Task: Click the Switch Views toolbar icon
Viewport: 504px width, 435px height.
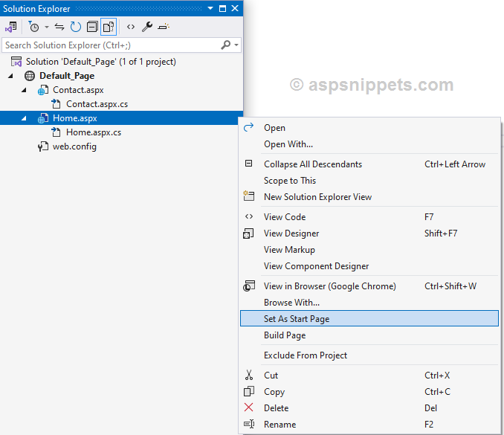Action: click(10, 27)
